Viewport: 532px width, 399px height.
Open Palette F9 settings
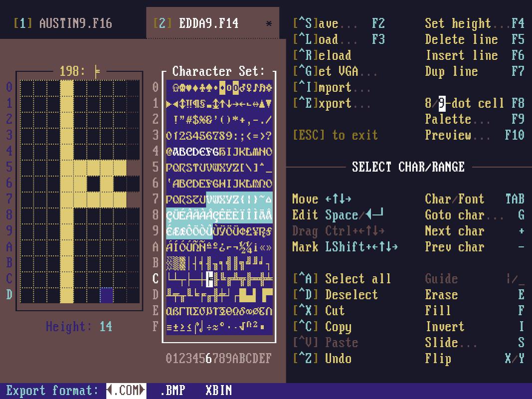[475, 119]
